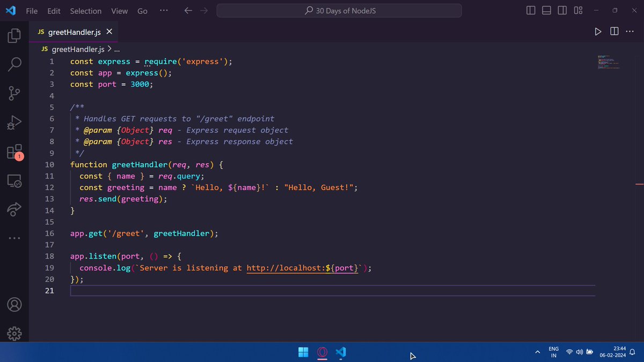Click res.send(greeting) on line 13
Screen dimensions: 644x362
pos(121,199)
